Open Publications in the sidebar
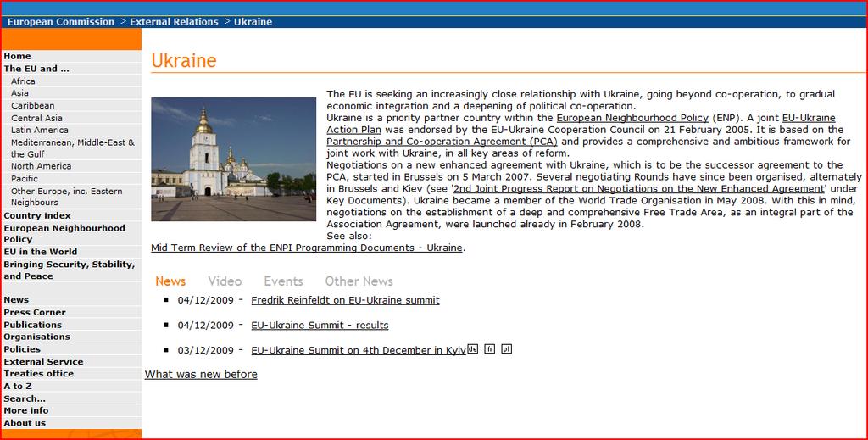 [x=33, y=325]
